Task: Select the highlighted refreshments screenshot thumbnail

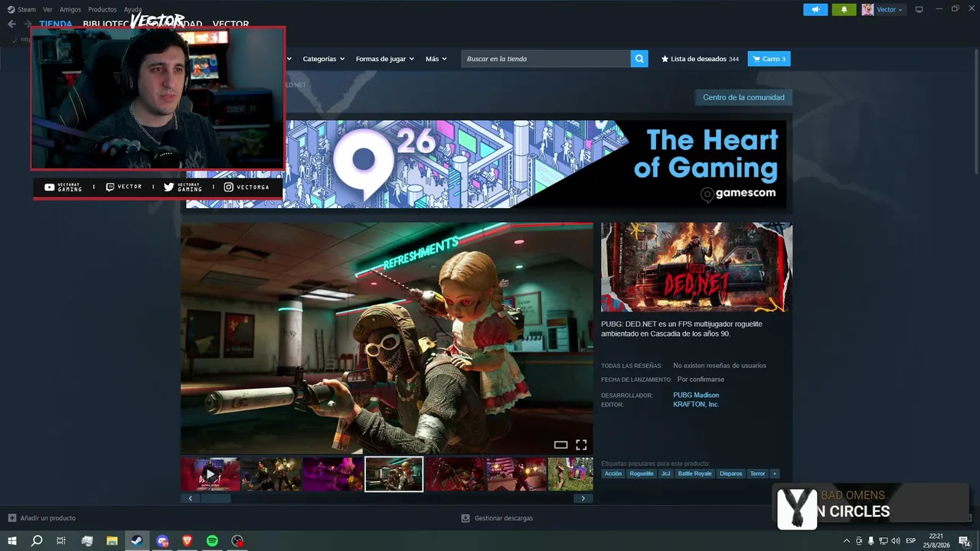Action: (x=394, y=474)
